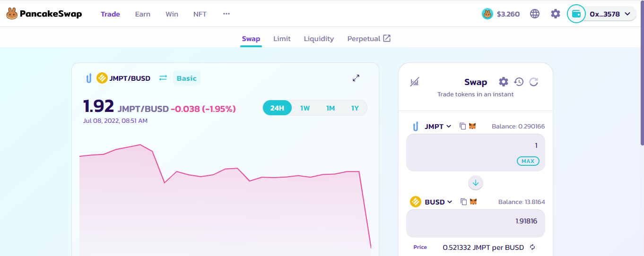Click the page vertical scrollbar
This screenshot has width=644, height=256.
pos(642,73)
